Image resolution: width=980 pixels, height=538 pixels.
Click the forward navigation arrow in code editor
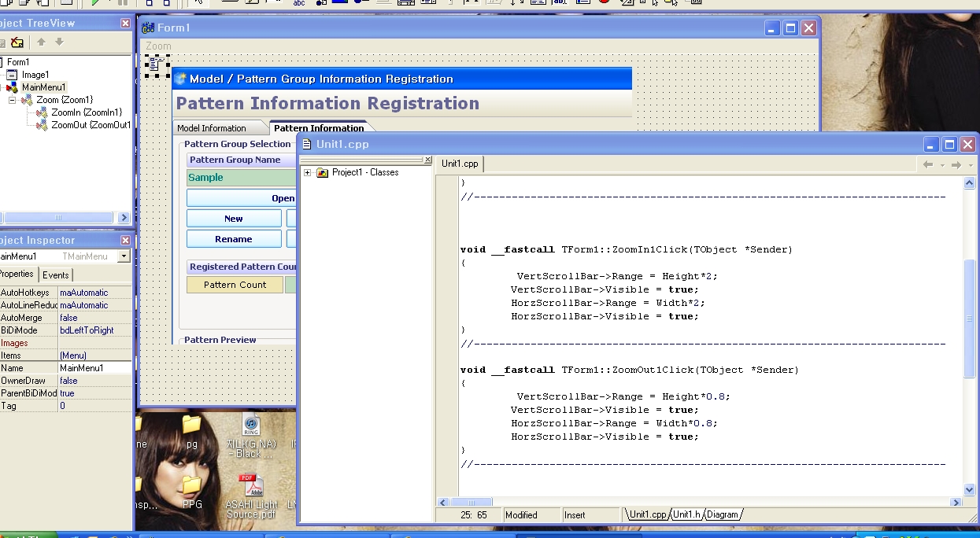(x=956, y=164)
